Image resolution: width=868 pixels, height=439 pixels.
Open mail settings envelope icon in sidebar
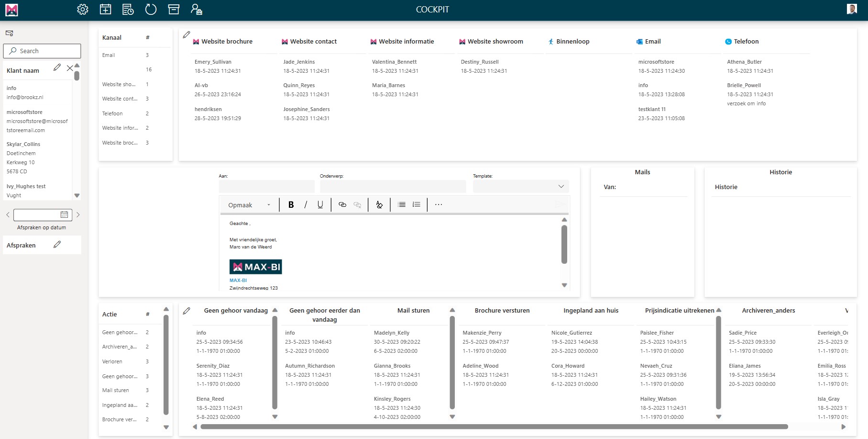10,33
